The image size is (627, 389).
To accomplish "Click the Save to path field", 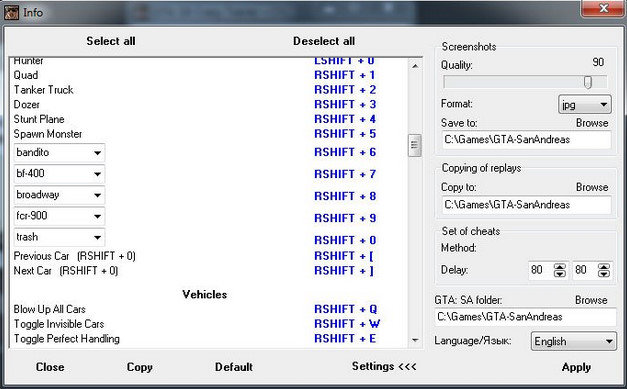I will coord(526,140).
